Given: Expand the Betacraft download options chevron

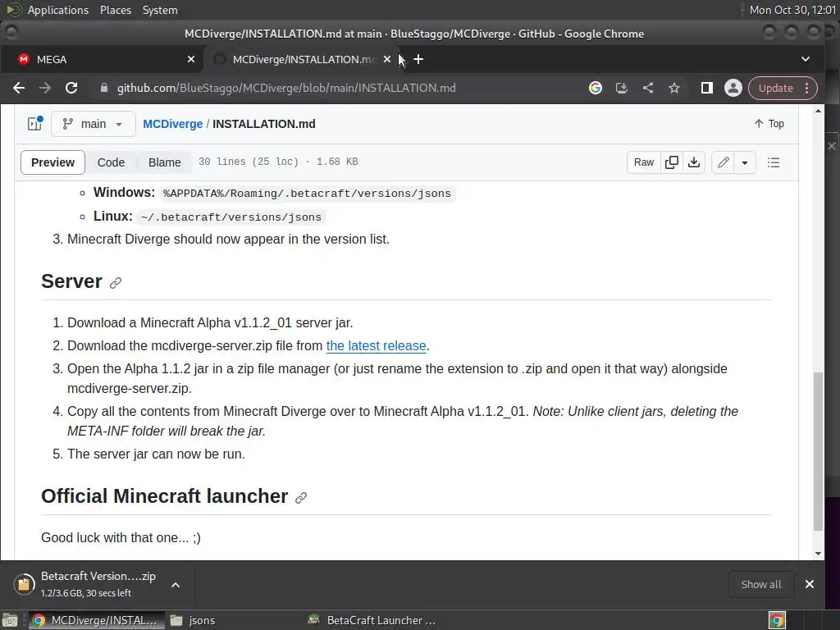Looking at the screenshot, I should point(176,584).
